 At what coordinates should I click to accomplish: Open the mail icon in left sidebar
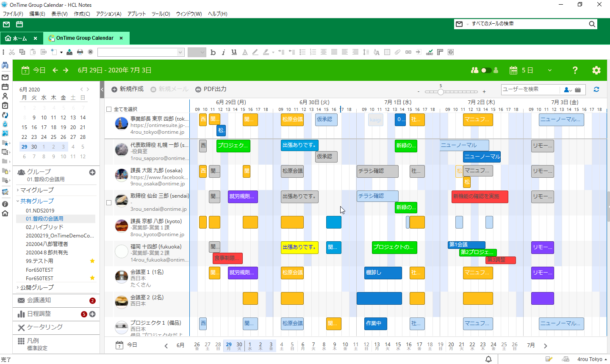(x=5, y=77)
